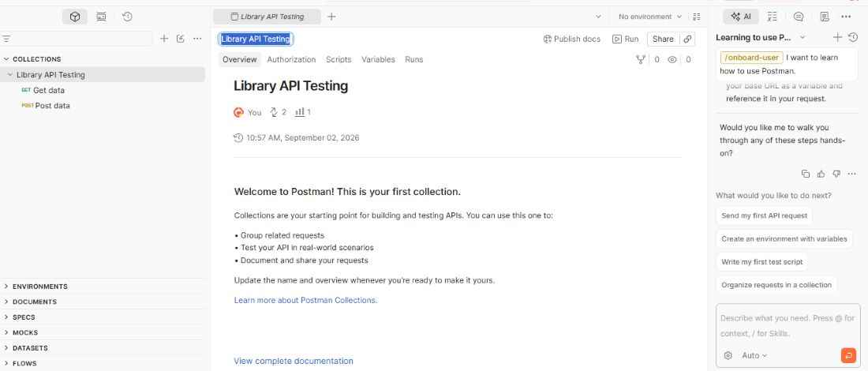Copy the AI response with copy icon
Image resolution: width=868 pixels, height=371 pixels.
[x=806, y=174]
